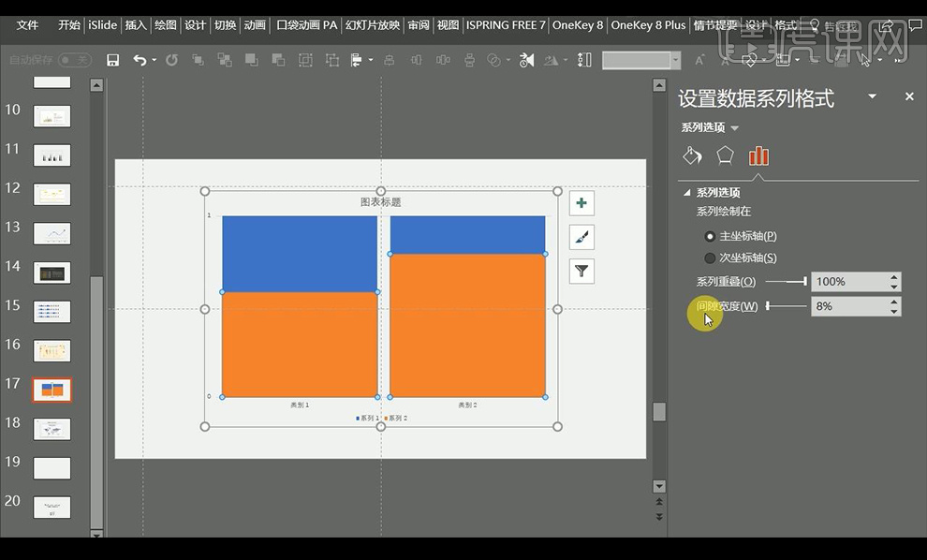927x560 pixels.
Task: Collapse the 系列选项 section triangle
Action: click(x=687, y=193)
